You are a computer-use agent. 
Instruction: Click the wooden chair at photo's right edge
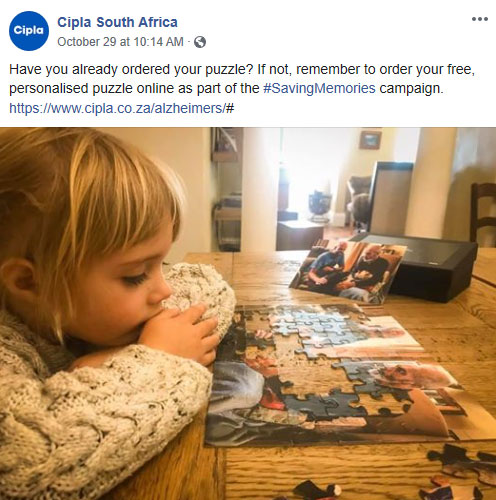pos(483,213)
